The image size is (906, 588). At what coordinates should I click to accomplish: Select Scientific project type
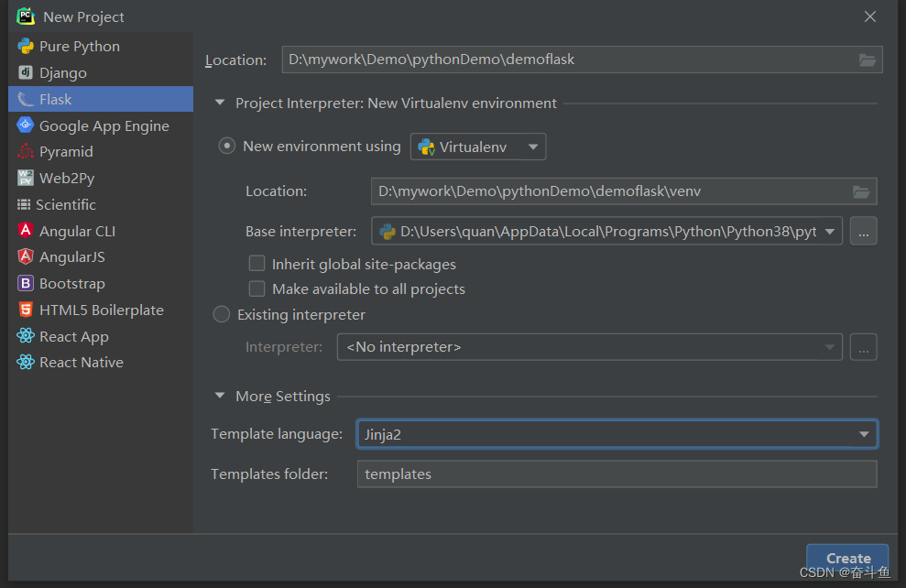[101, 204]
